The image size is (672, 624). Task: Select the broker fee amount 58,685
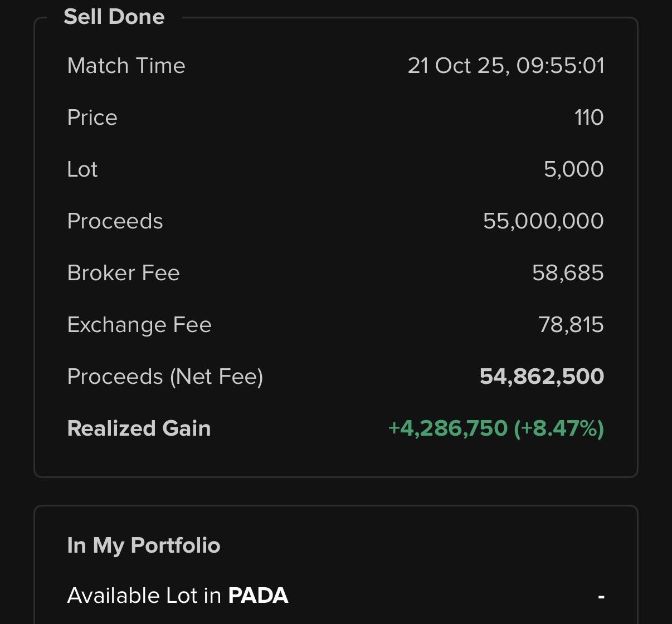568,273
